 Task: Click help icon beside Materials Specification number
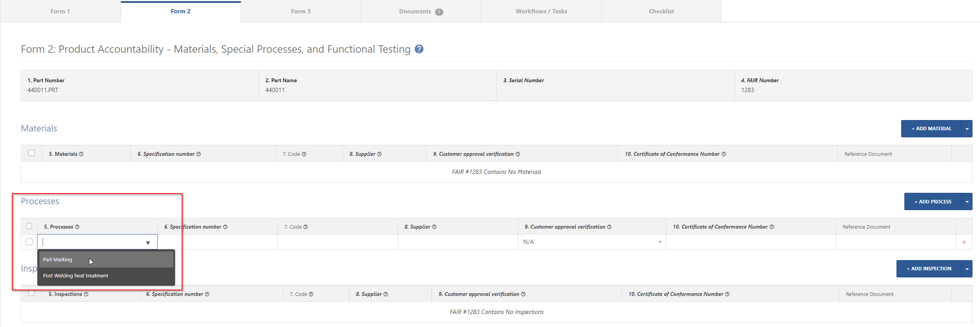(x=199, y=154)
